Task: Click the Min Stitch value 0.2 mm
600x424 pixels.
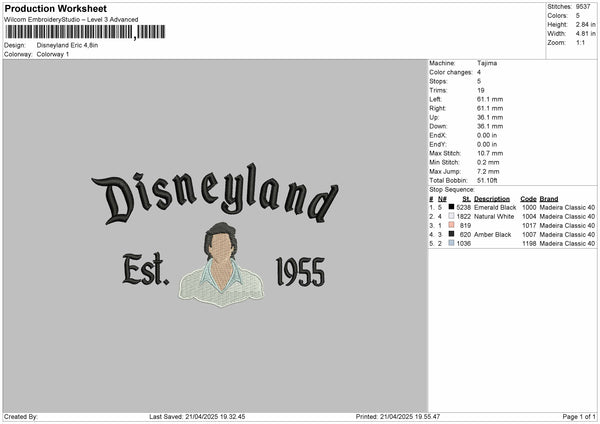Action: (488, 162)
